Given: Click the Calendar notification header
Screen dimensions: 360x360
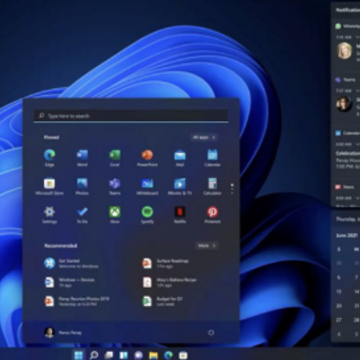Looking at the screenshot, I should (347, 133).
